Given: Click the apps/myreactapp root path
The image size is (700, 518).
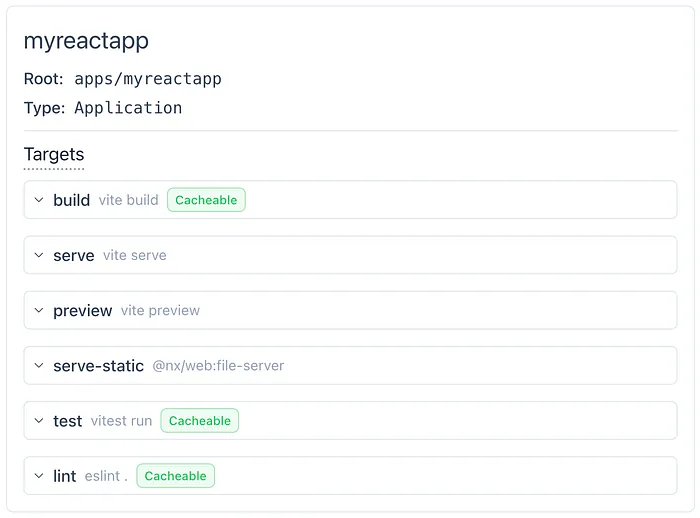Looking at the screenshot, I should 148,79.
